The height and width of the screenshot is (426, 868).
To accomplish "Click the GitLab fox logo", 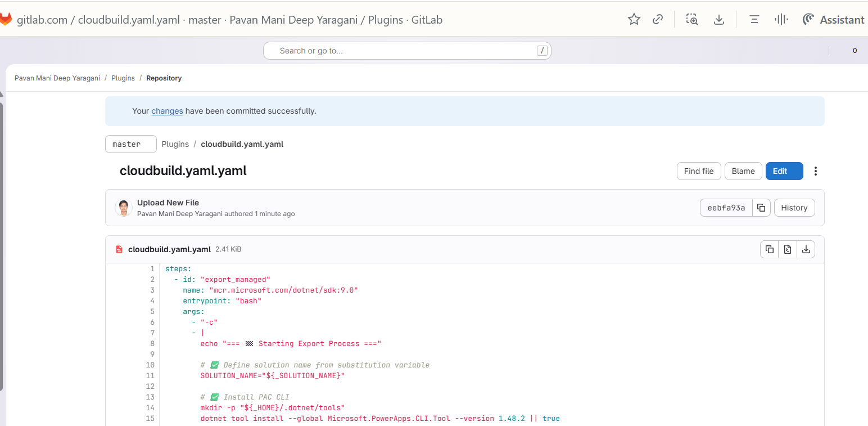I will (6, 20).
